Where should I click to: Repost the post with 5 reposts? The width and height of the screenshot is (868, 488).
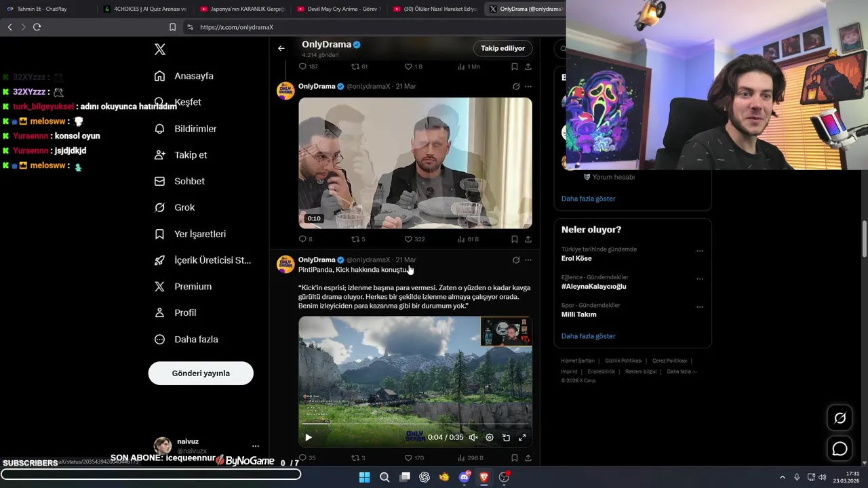pyautogui.click(x=358, y=239)
